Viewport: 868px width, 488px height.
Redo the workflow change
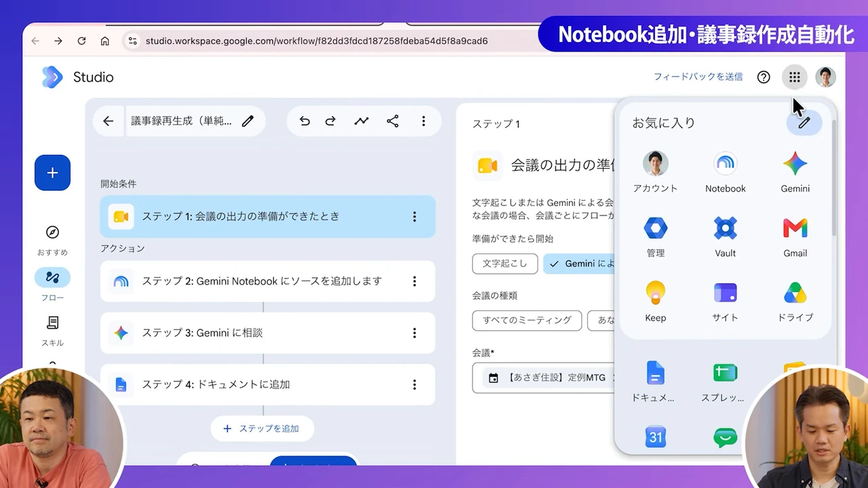(330, 121)
